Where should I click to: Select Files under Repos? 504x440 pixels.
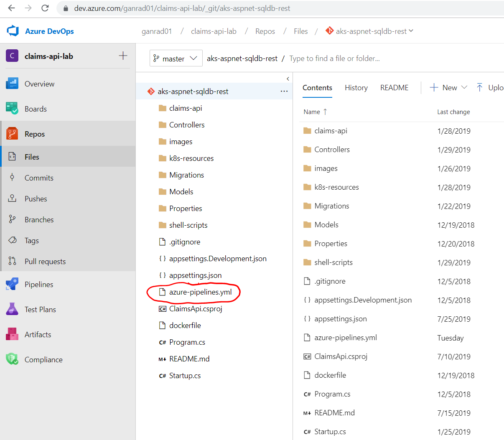pyautogui.click(x=68, y=157)
